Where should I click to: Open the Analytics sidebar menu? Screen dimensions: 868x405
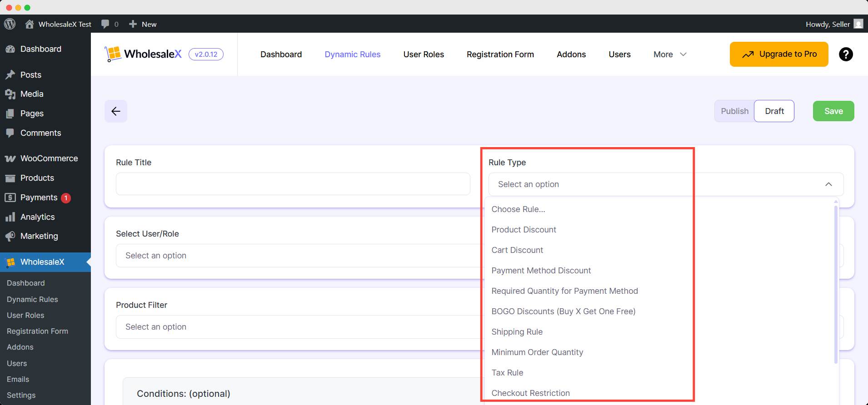(x=45, y=217)
